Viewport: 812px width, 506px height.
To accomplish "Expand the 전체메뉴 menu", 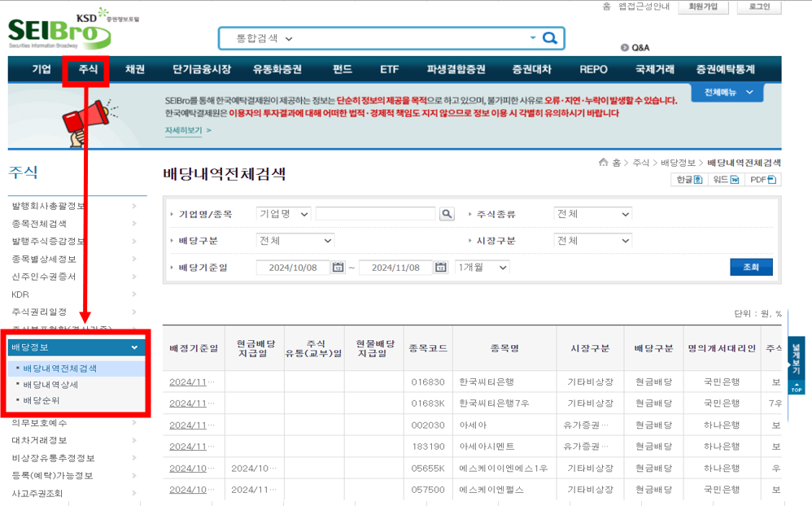I will [x=727, y=92].
